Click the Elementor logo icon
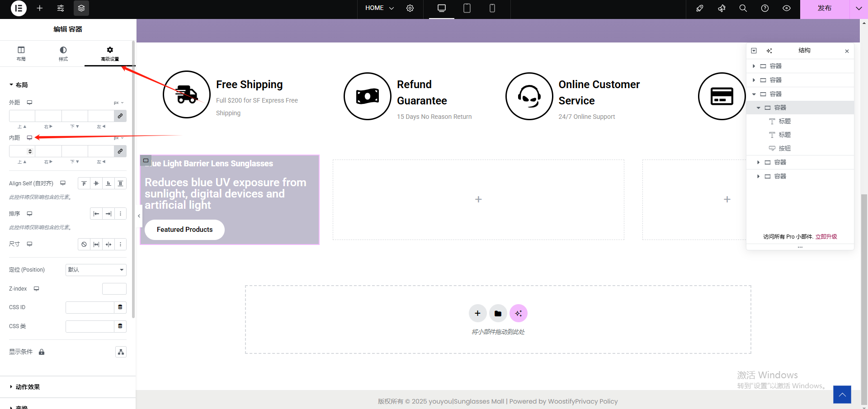 click(x=19, y=8)
